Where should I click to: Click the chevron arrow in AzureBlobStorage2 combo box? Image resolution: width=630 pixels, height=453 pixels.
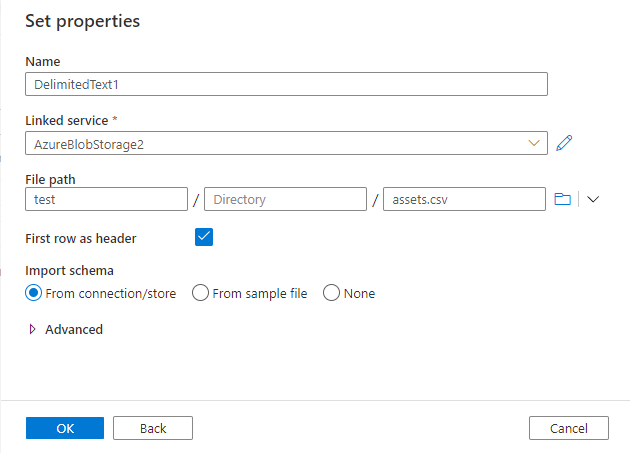(534, 143)
